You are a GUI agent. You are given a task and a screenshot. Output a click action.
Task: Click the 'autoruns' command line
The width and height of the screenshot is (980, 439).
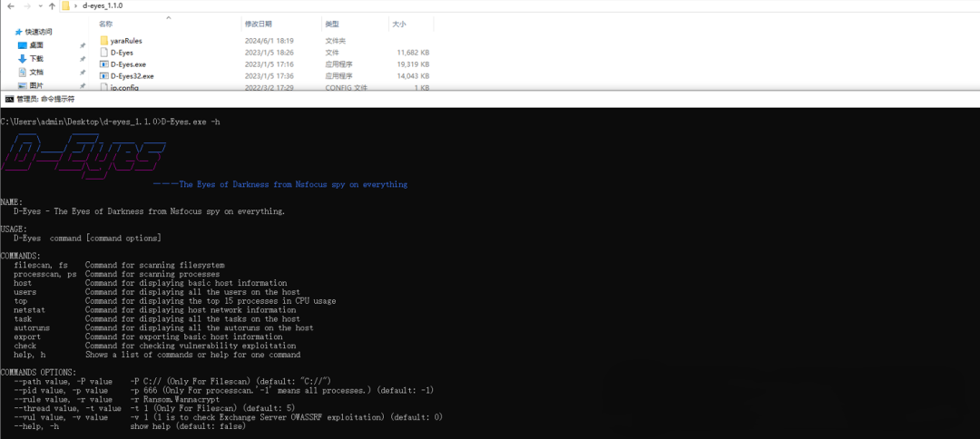click(163, 327)
